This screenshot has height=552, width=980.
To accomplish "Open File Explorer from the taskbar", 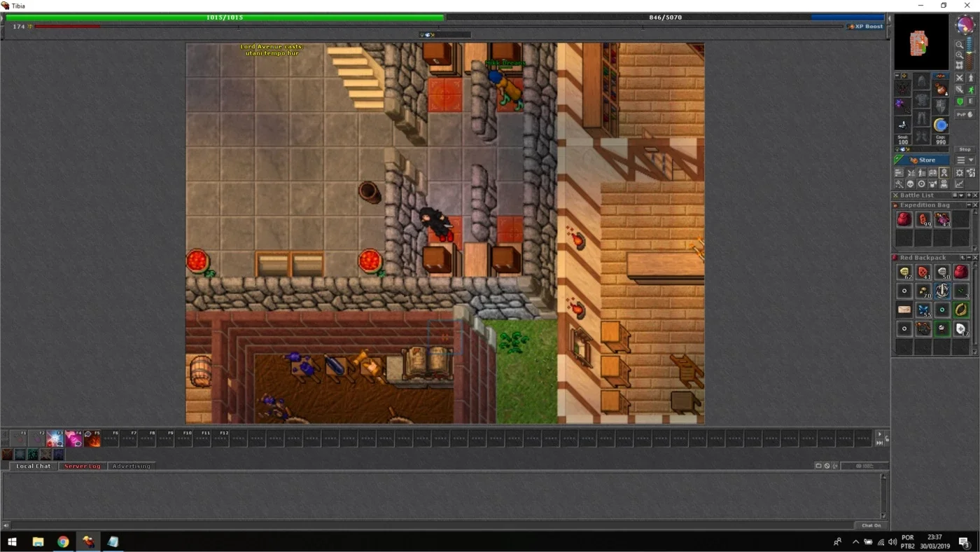I will point(38,541).
